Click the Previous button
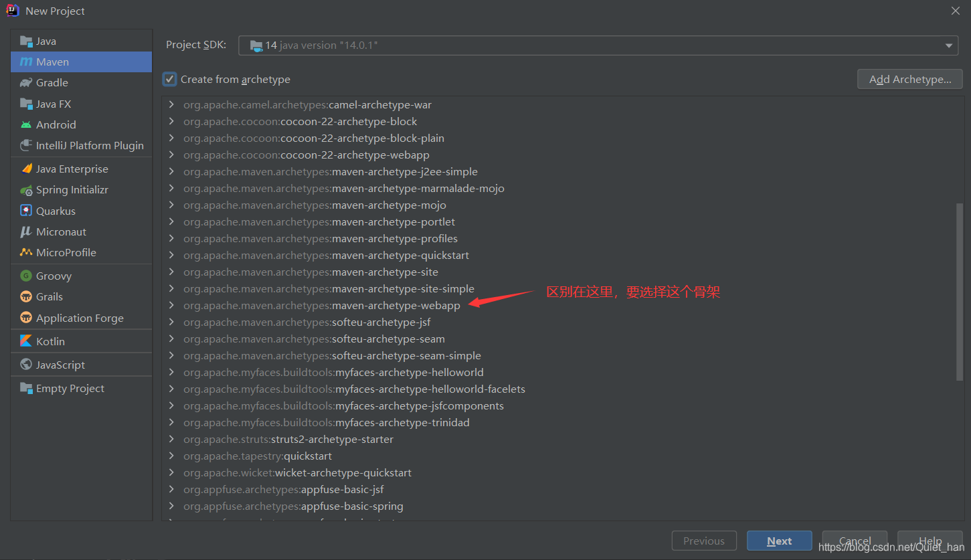Screen dimensions: 971x560 [704, 541]
